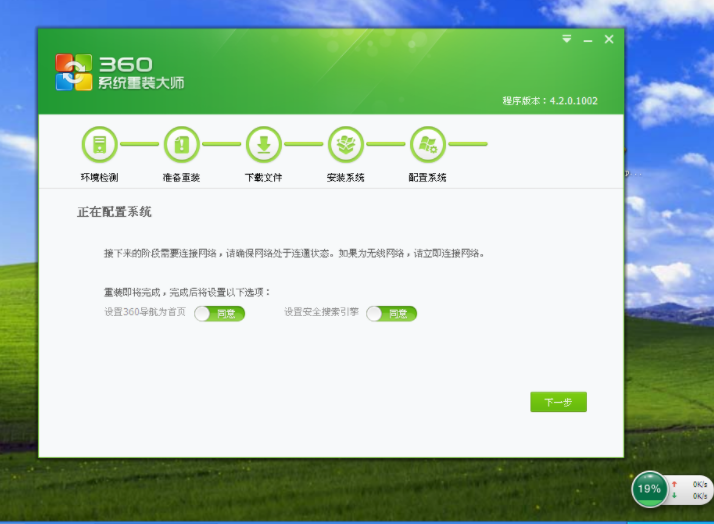Image resolution: width=714 pixels, height=524 pixels.
Task: Click the 准备重装 step icon
Action: (x=182, y=144)
